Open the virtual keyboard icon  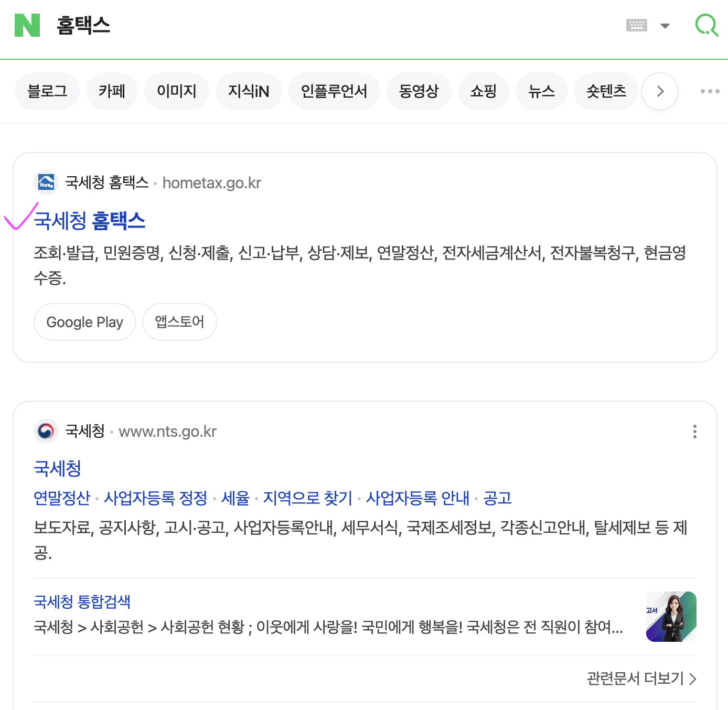[x=637, y=25]
